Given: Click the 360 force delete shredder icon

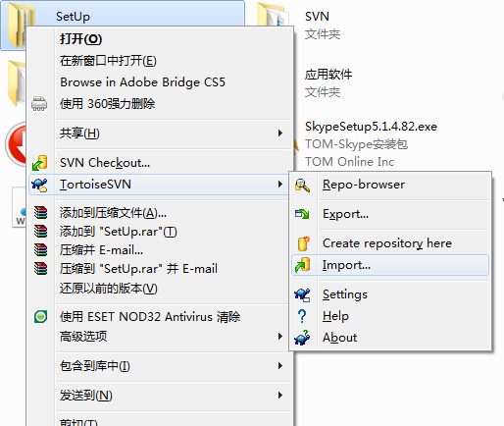Looking at the screenshot, I should click(x=39, y=104).
